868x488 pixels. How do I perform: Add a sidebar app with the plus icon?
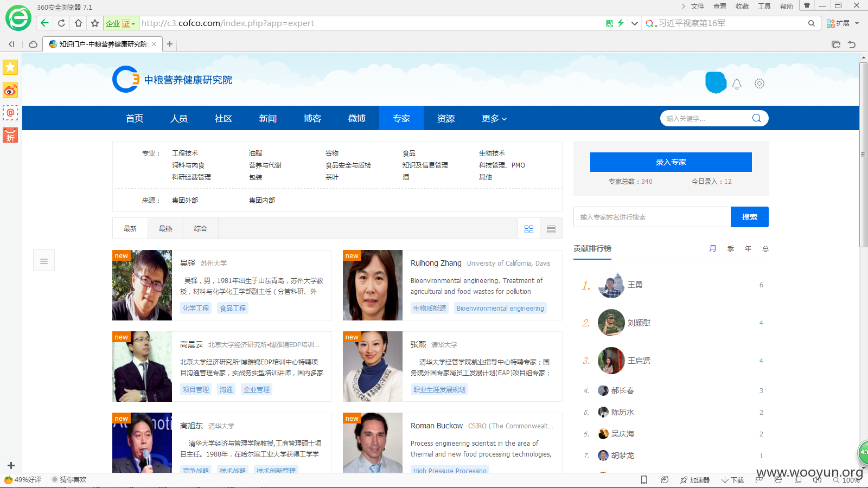coord(11,465)
